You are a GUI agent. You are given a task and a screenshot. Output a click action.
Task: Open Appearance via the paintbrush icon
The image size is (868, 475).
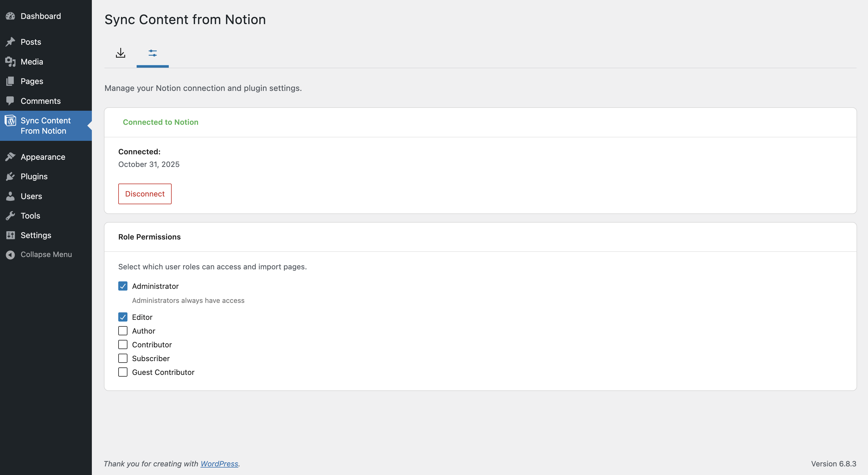[10, 157]
